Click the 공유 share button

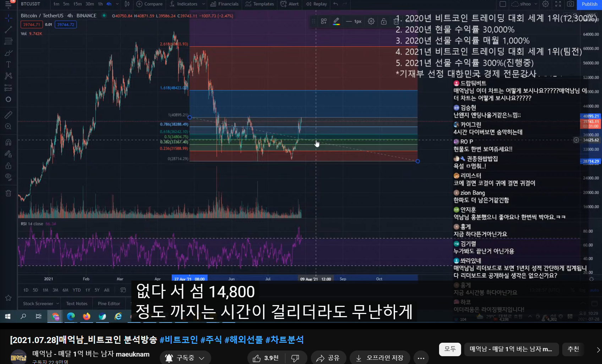pyautogui.click(x=328, y=358)
